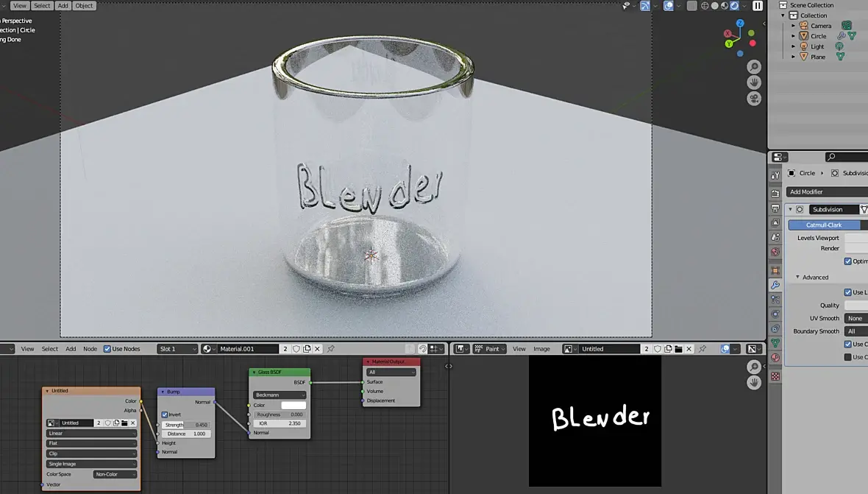Click the pan hand icon in image editor
The width and height of the screenshot is (868, 494).
tap(754, 383)
